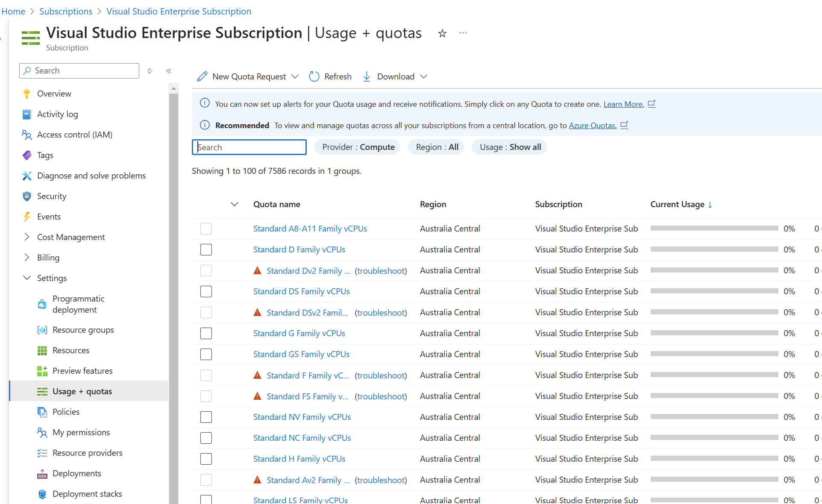The width and height of the screenshot is (822, 504).
Task: Click the Download arrow icon in the toolbar
Action: [x=367, y=76]
